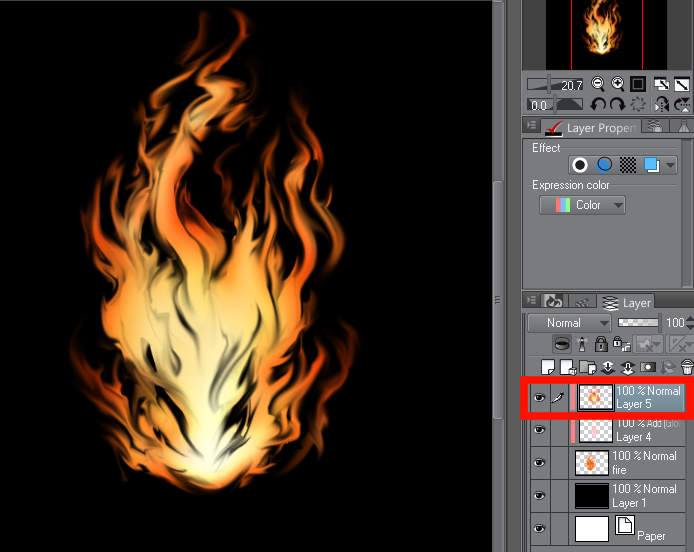Open the Layer Property panel menu

[x=532, y=126]
